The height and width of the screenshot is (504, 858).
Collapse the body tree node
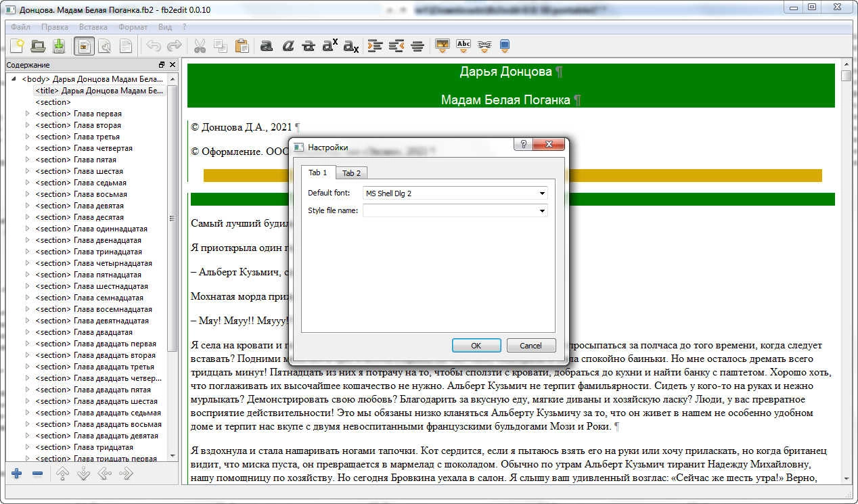click(x=14, y=79)
